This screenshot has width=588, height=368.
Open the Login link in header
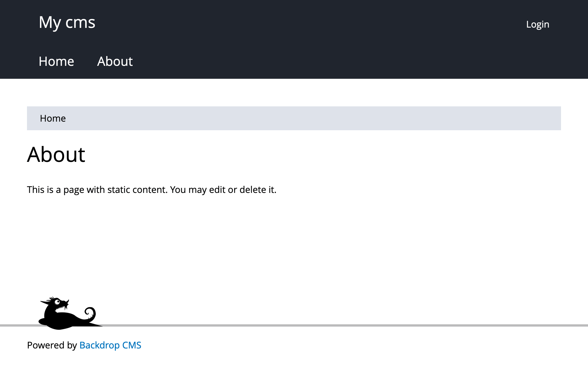[537, 24]
